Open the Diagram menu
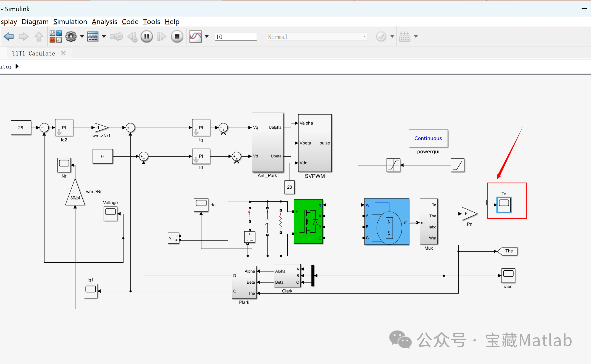 pos(35,22)
